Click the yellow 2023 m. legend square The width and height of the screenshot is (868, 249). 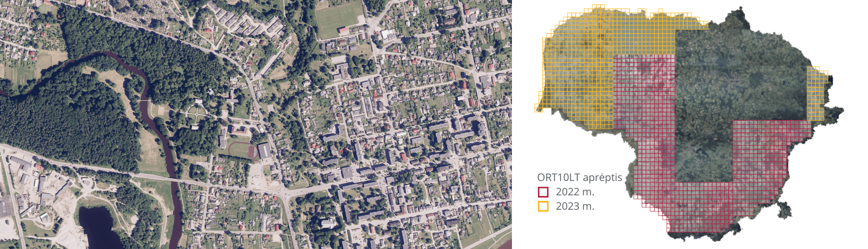coord(543,206)
